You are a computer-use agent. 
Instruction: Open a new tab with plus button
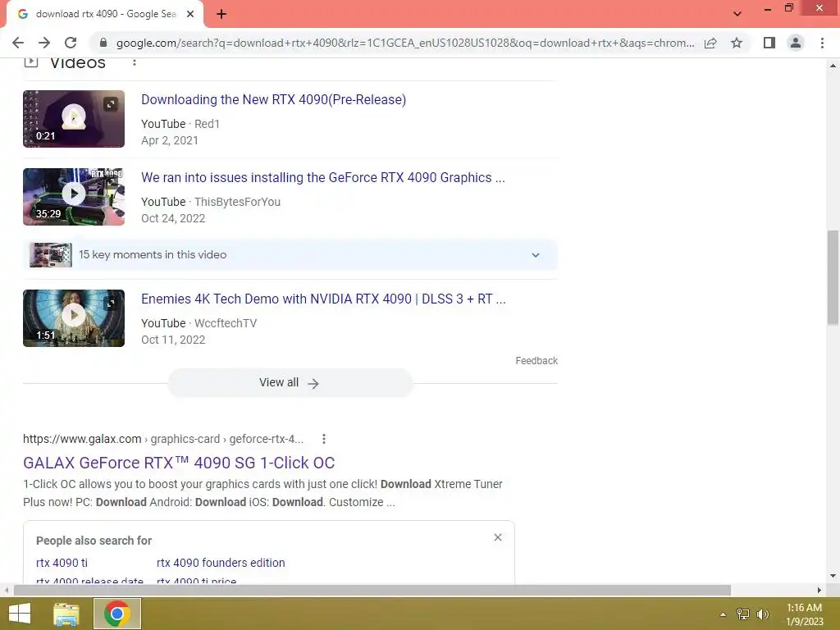221,14
